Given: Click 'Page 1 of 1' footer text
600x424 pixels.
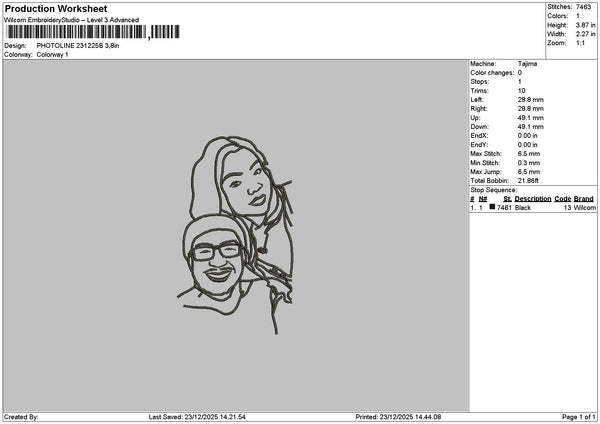Looking at the screenshot, I should (x=579, y=417).
